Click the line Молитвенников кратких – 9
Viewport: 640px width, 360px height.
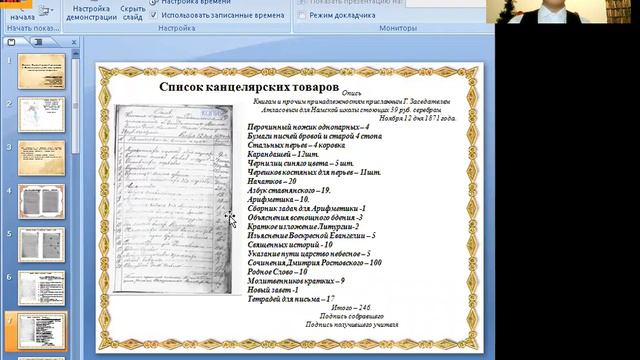tap(296, 281)
